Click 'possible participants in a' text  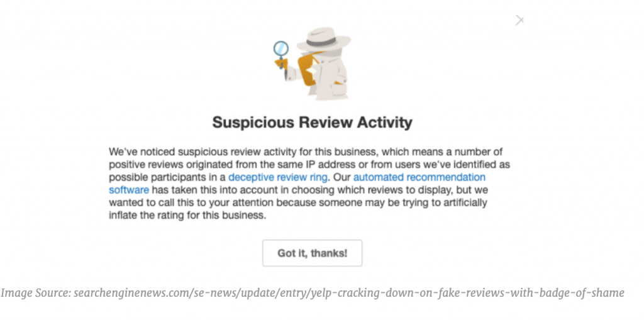click(167, 177)
